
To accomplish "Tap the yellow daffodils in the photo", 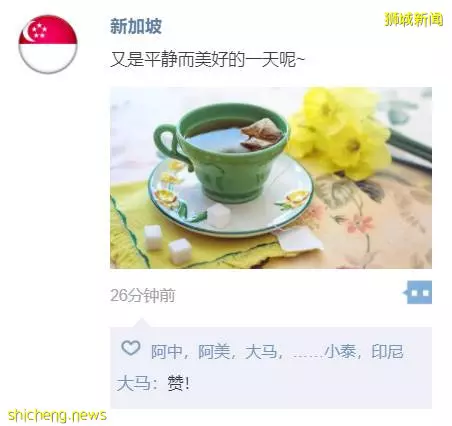I will click(x=342, y=133).
